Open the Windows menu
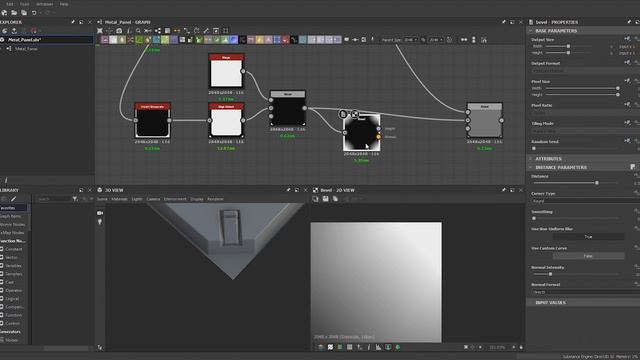Viewport: 640px width, 360px height. point(44,4)
